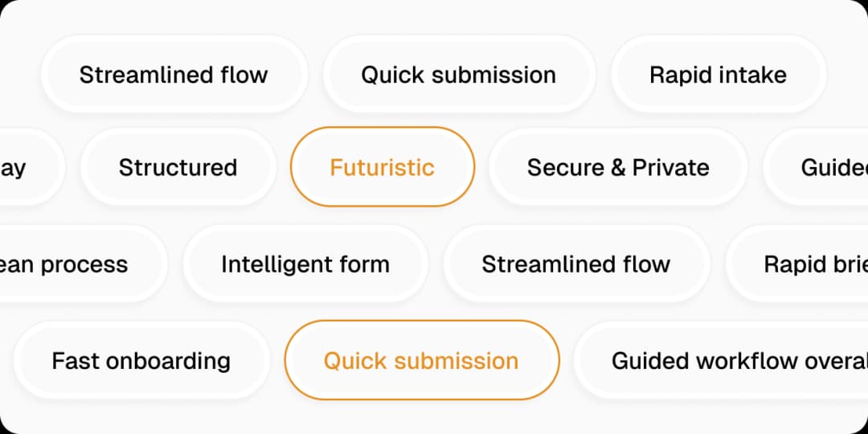Screen dimensions: 868x434
Task: Click clipped Guided chip beside Secure & Private
Action: pos(828,167)
